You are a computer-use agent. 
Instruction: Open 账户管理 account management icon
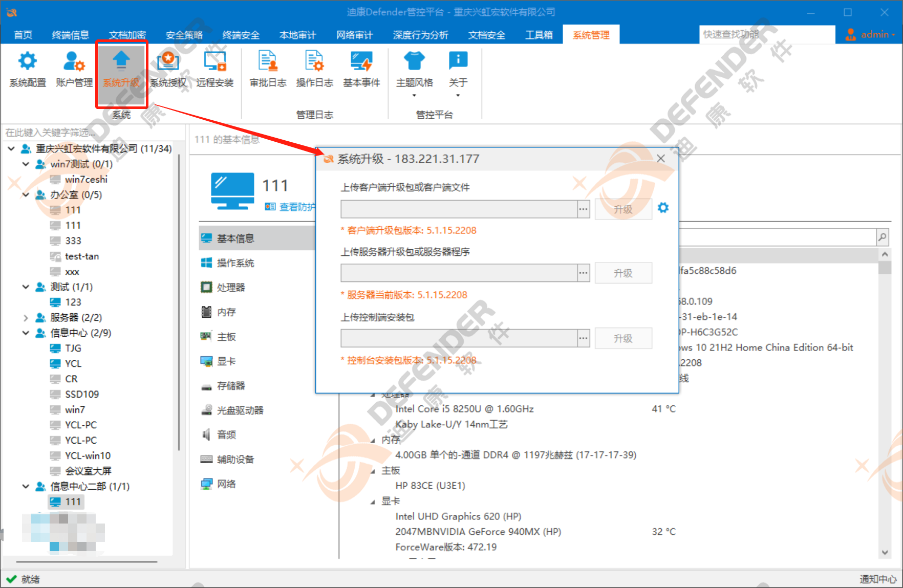coord(74,69)
